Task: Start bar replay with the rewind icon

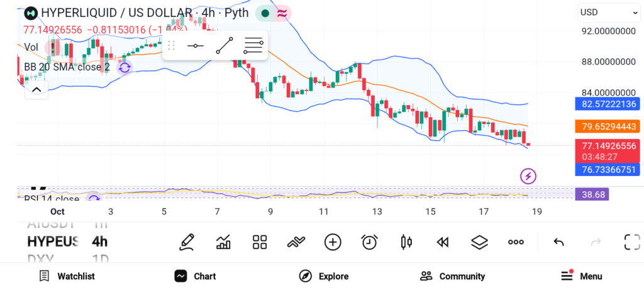Action: pyautogui.click(x=442, y=242)
